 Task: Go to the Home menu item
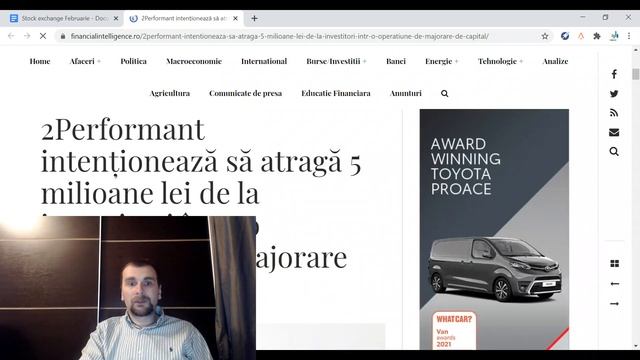tap(40, 61)
